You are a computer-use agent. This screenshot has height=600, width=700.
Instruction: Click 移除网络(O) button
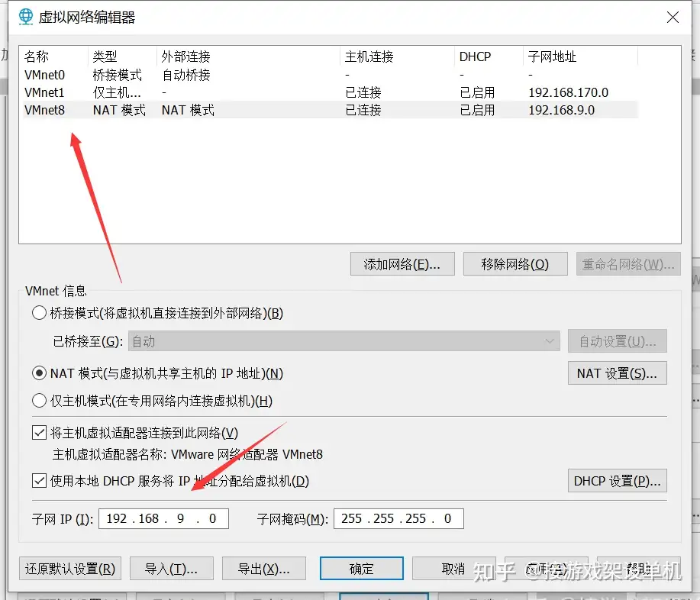[515, 264]
